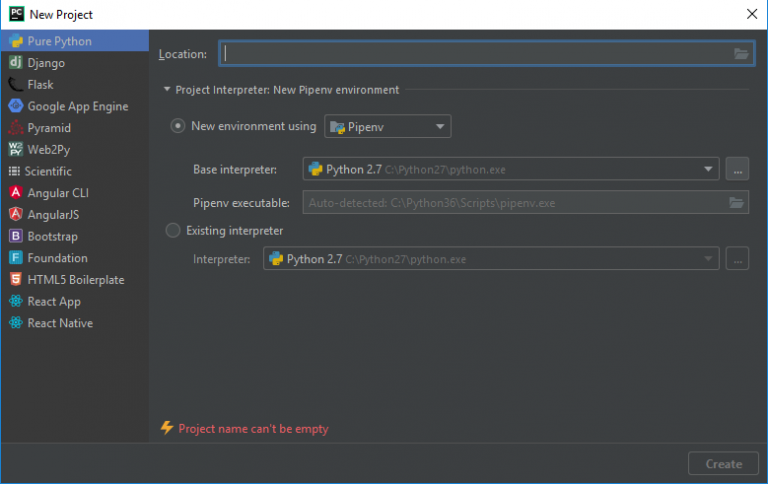
Task: Choose Angular CLI project type
Action: click(x=75, y=193)
